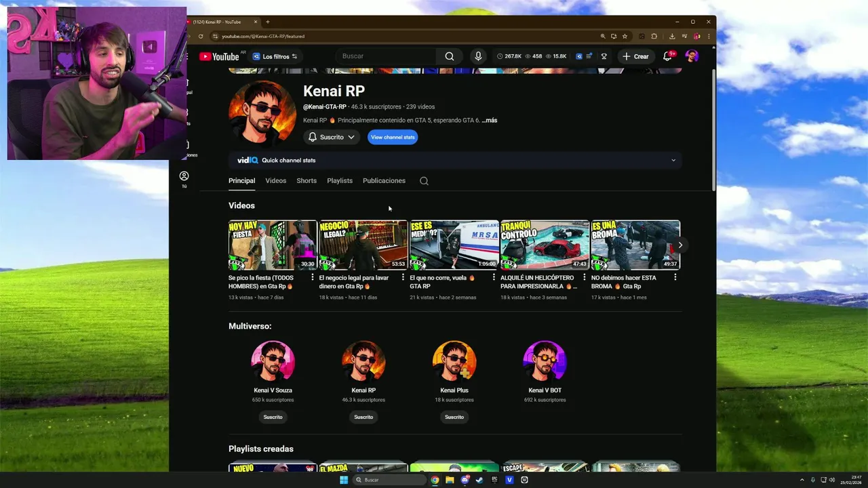Open Windows Start button
This screenshot has width=868, height=488.
point(344,480)
